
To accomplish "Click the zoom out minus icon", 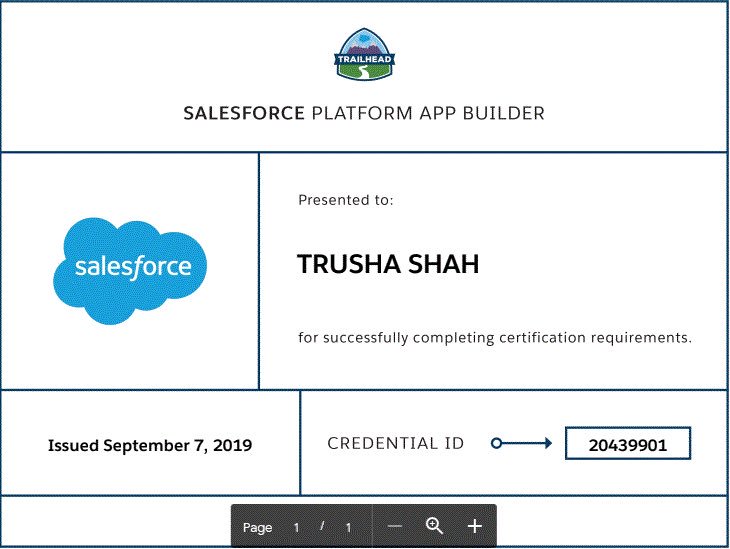I will click(394, 527).
